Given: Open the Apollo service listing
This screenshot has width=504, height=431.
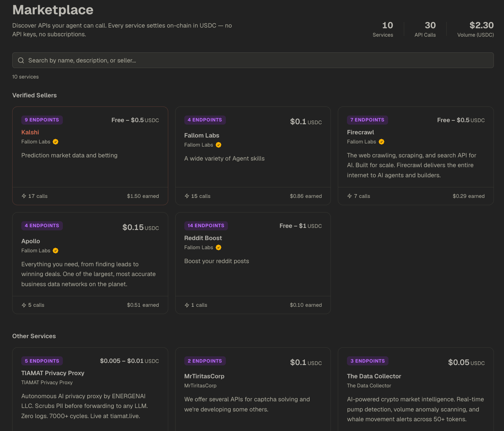Looking at the screenshot, I should point(31,241).
